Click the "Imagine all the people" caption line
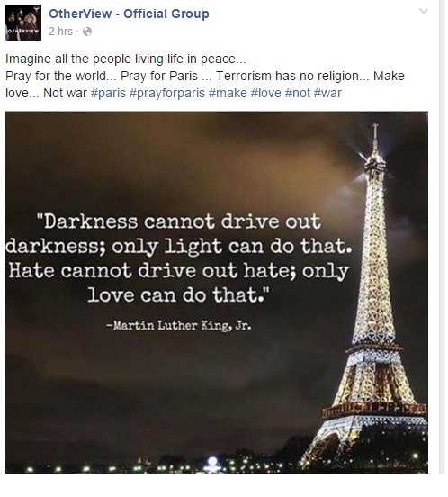448x497 pixels. (125, 59)
